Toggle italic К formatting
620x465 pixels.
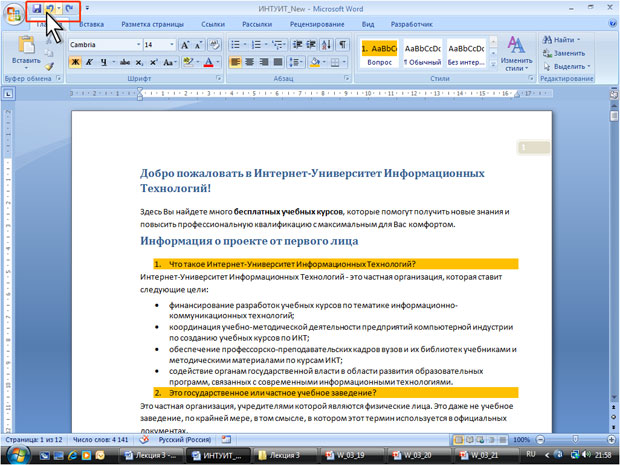[89, 62]
